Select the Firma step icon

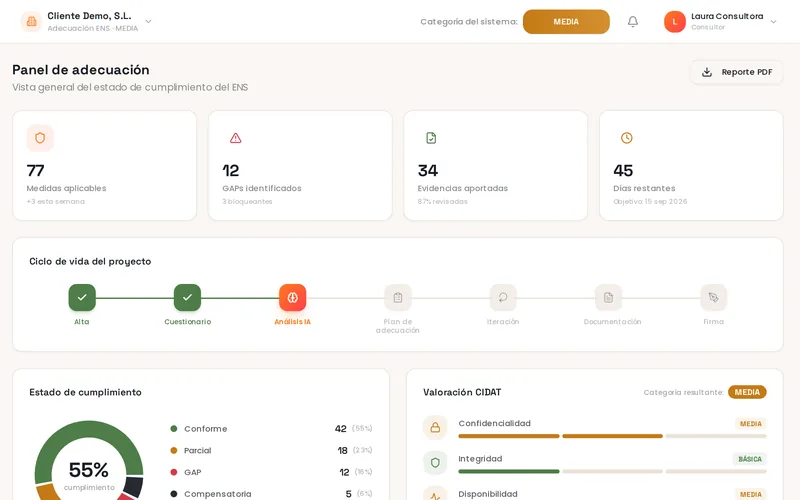coord(713,297)
